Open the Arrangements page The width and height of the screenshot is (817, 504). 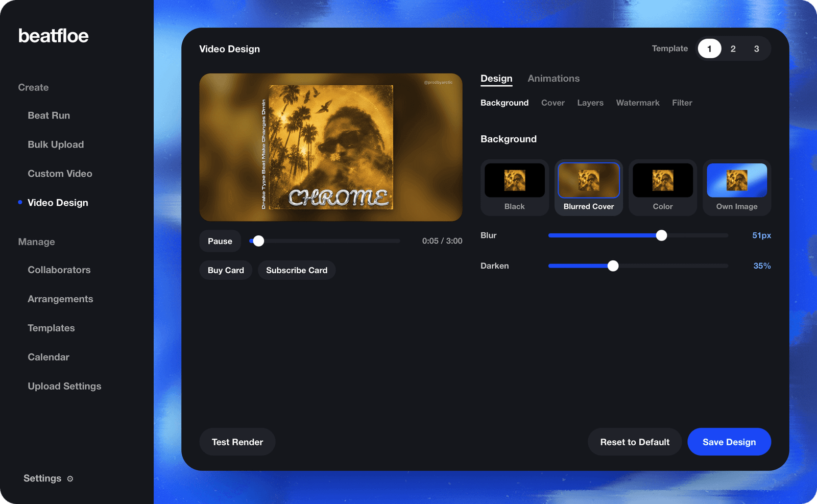60,299
